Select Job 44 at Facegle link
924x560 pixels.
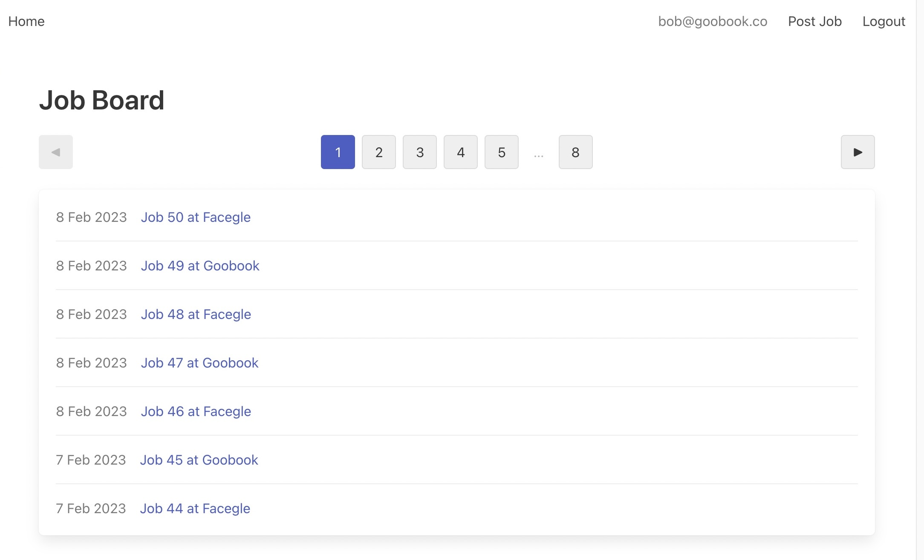(x=195, y=508)
